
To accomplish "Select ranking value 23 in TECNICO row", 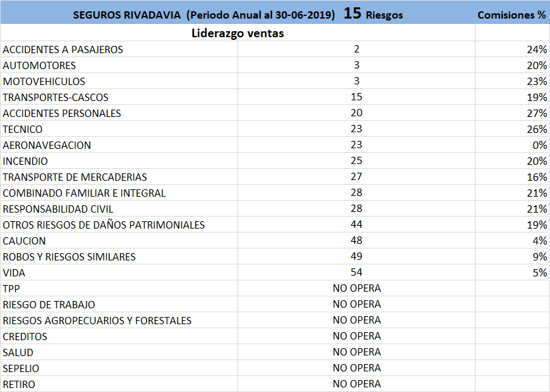I will [x=356, y=129].
